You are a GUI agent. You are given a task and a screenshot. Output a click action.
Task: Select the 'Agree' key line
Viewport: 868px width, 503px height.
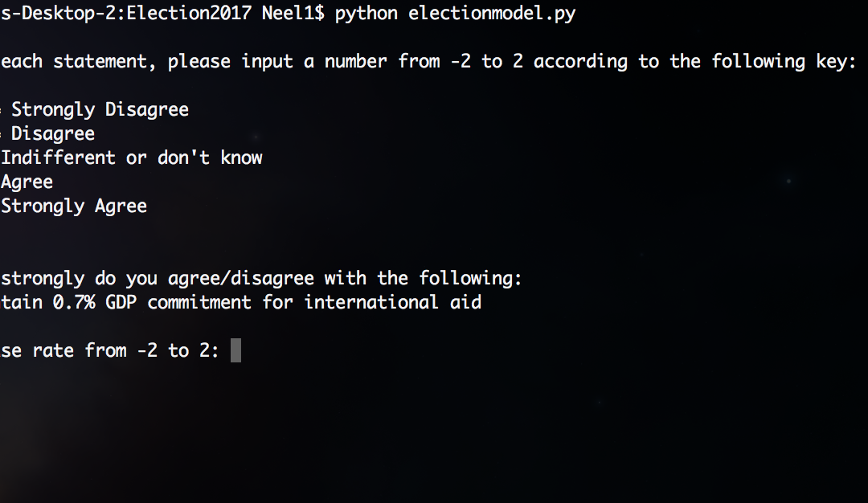click(x=27, y=182)
